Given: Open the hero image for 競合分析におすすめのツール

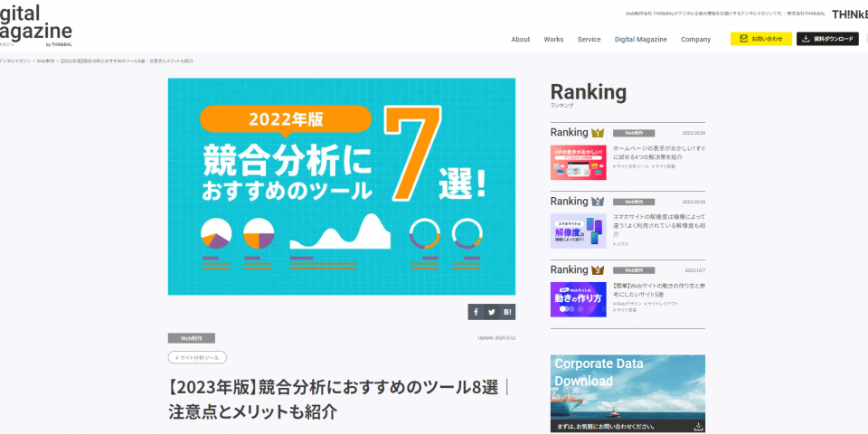Looking at the screenshot, I should pyautogui.click(x=342, y=186).
